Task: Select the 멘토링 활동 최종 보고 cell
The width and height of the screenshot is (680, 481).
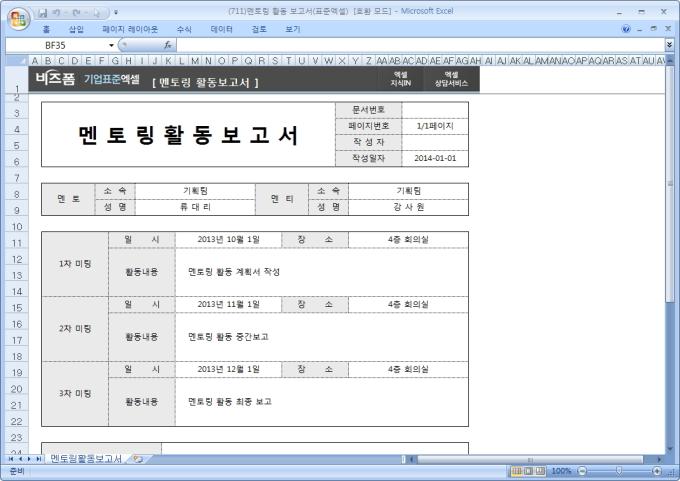Action: click(322, 402)
